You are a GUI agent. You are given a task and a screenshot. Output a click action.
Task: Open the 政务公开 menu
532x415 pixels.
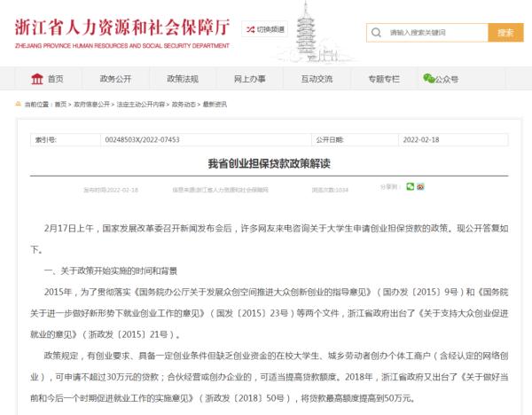pos(115,79)
